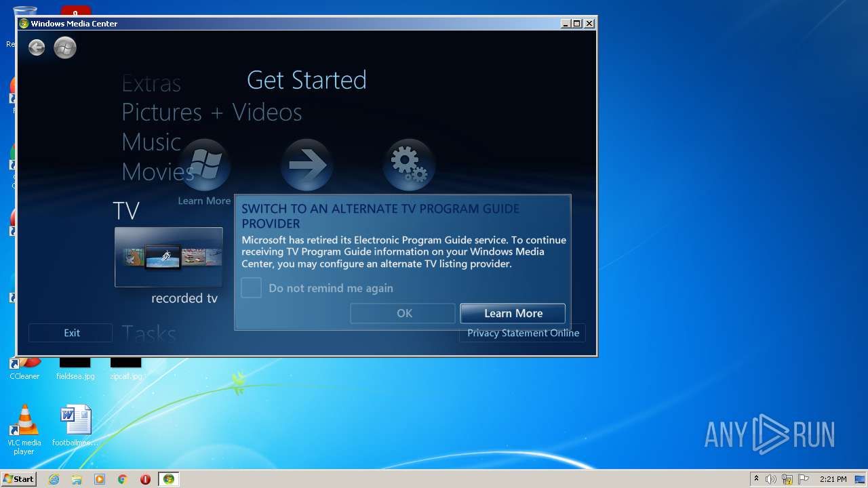868x488 pixels.
Task: Open Windows Explorer from the taskbar
Action: [x=77, y=479]
